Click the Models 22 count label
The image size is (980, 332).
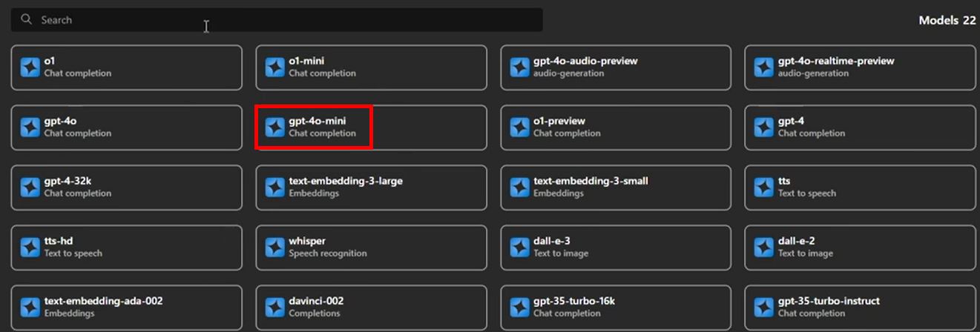[947, 20]
